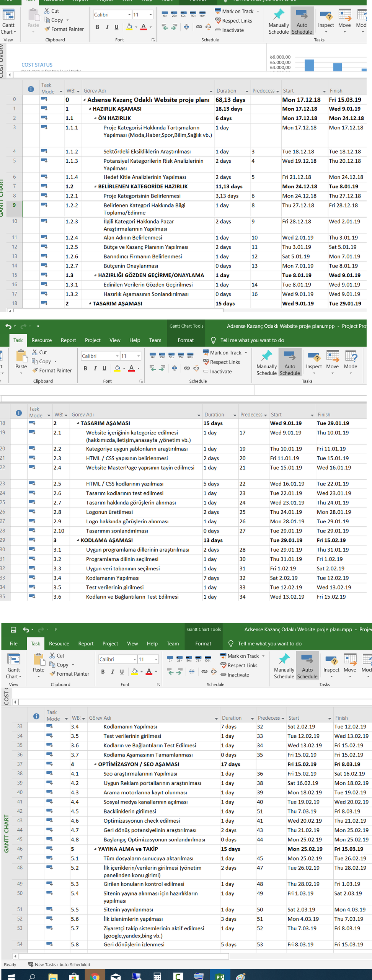Screen dimensions: 372x980
Task: Open the File tab in the bottom screenshot
Action: pyautogui.click(x=14, y=644)
